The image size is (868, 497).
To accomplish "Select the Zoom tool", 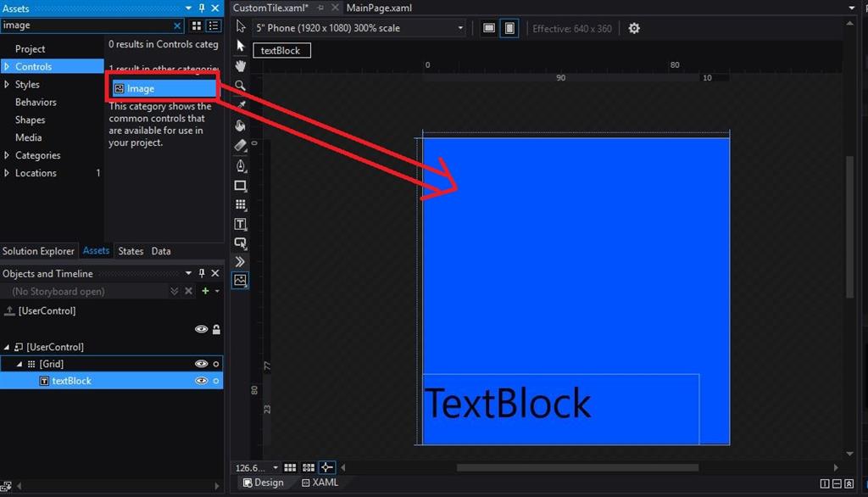I will 241,86.
